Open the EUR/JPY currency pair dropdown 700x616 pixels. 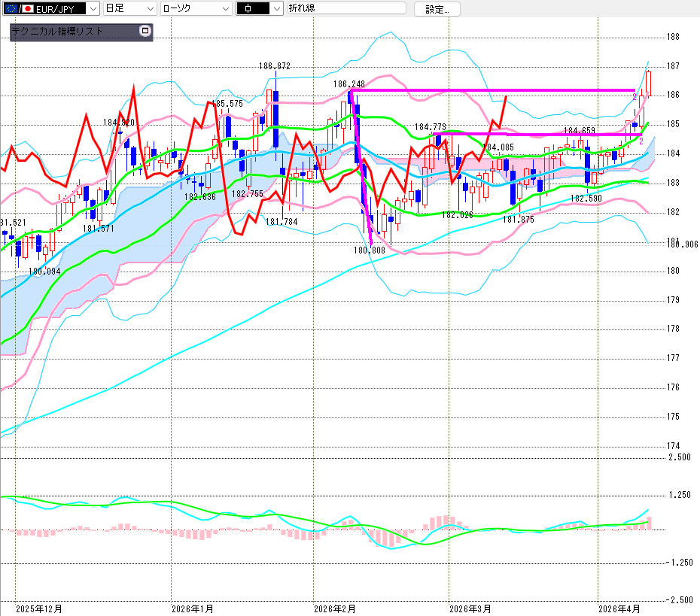[93, 8]
